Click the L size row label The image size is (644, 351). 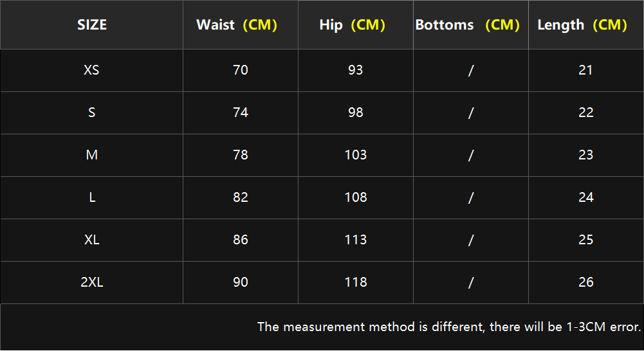coord(92,197)
